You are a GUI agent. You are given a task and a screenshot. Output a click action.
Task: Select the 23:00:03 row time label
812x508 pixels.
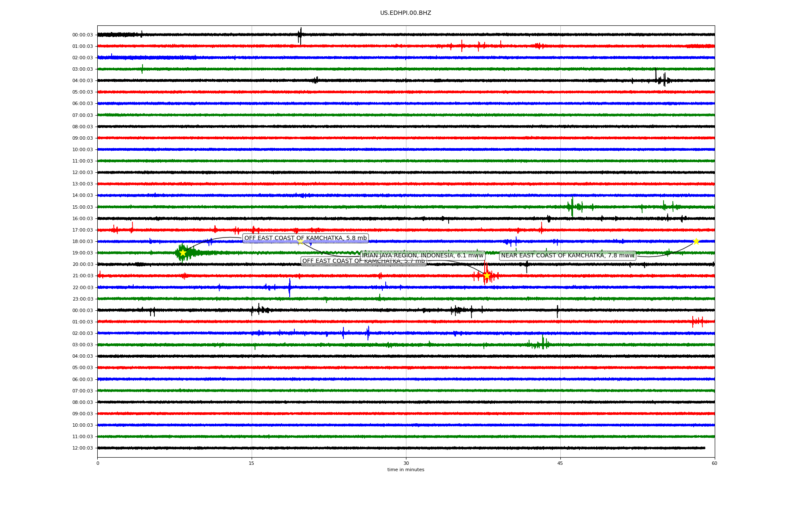coord(82,299)
